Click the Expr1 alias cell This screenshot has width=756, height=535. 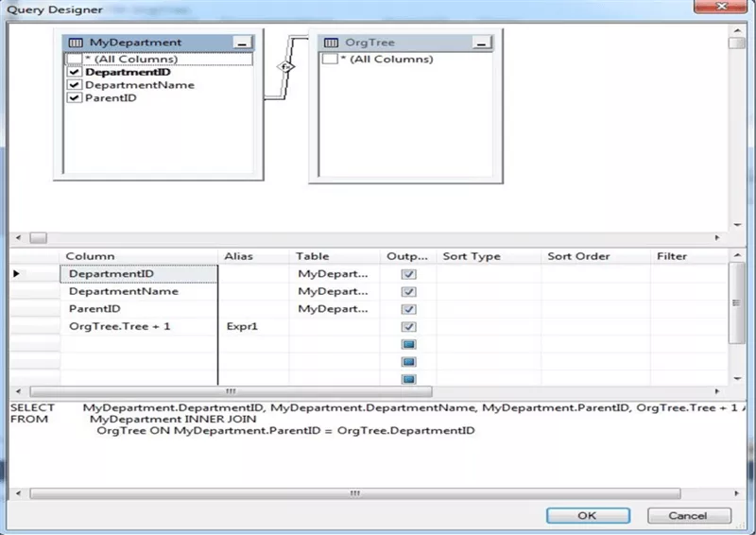point(253,327)
